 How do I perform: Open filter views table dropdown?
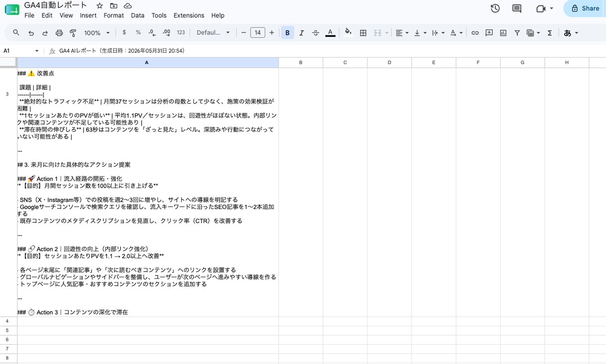point(533,33)
